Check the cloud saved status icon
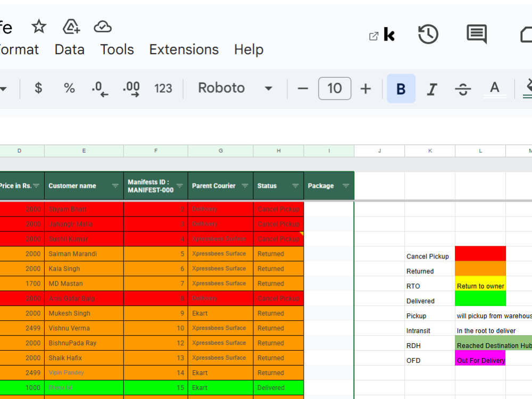Viewport: 532px width, 399px height. pos(103,27)
